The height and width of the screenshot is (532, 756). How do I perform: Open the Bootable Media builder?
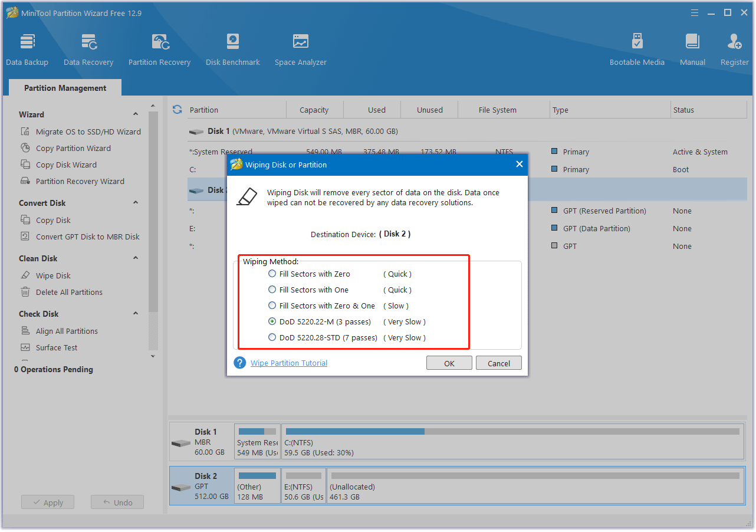pyautogui.click(x=637, y=47)
